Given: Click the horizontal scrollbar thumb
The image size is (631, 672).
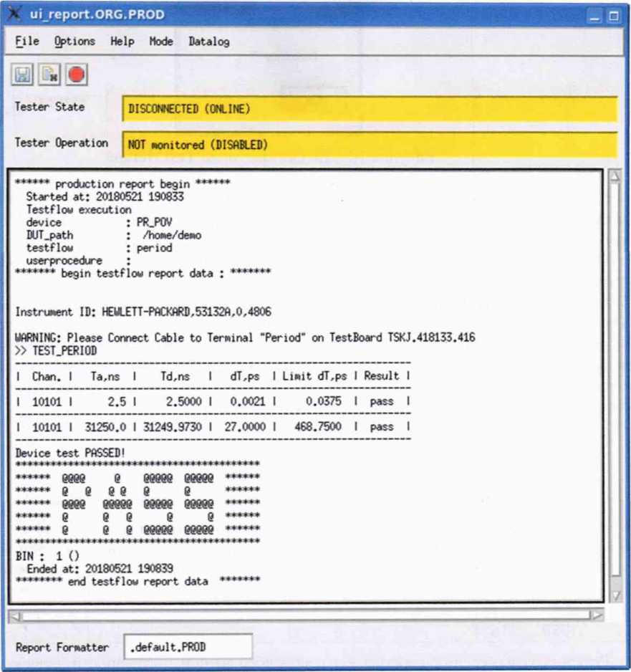Looking at the screenshot, I should tap(306, 616).
